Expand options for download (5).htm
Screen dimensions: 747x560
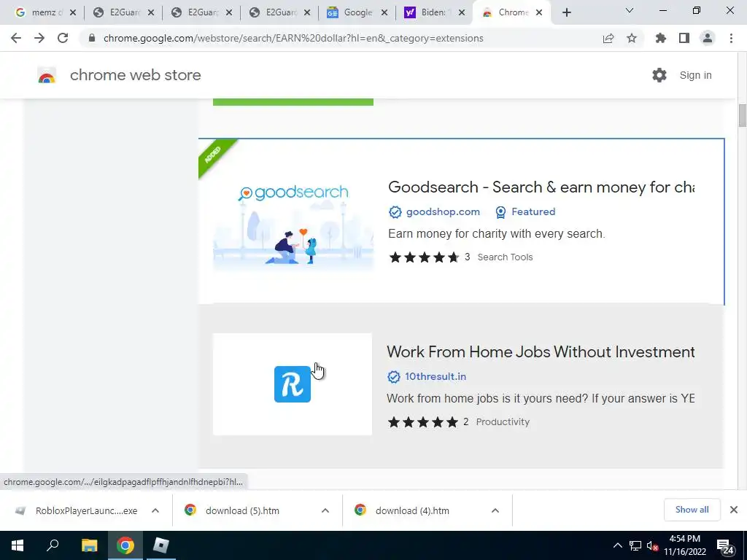click(x=325, y=510)
